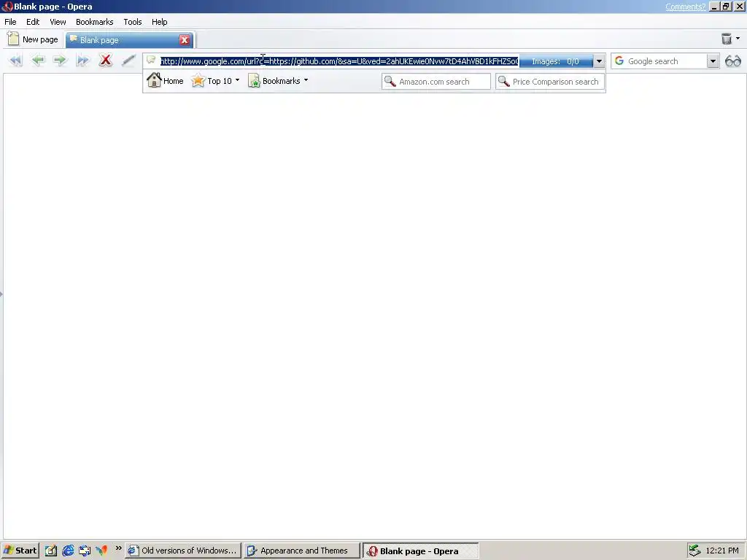
Task: Click the Comments? link
Action: click(x=686, y=7)
